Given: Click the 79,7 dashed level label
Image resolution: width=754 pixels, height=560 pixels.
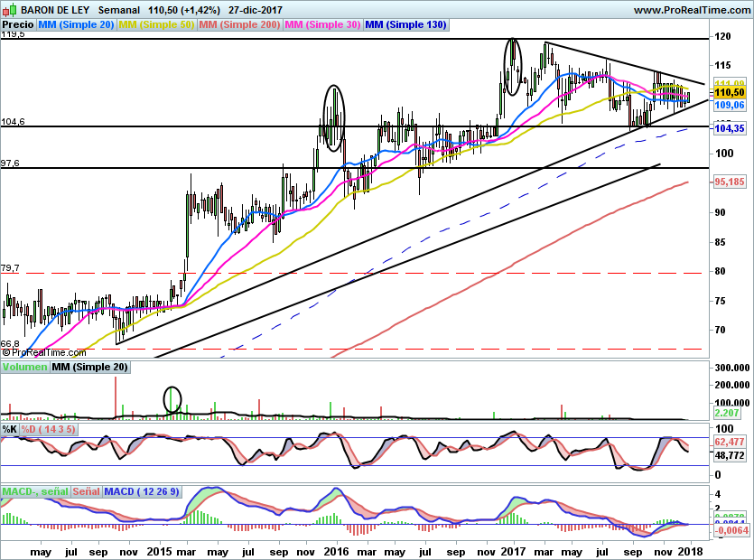Looking at the screenshot, I should tap(10, 268).
